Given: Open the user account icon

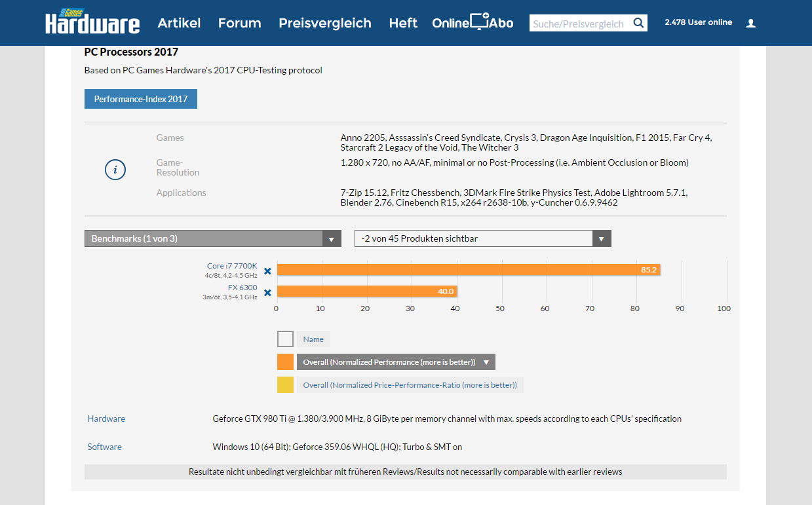Looking at the screenshot, I should (x=751, y=23).
